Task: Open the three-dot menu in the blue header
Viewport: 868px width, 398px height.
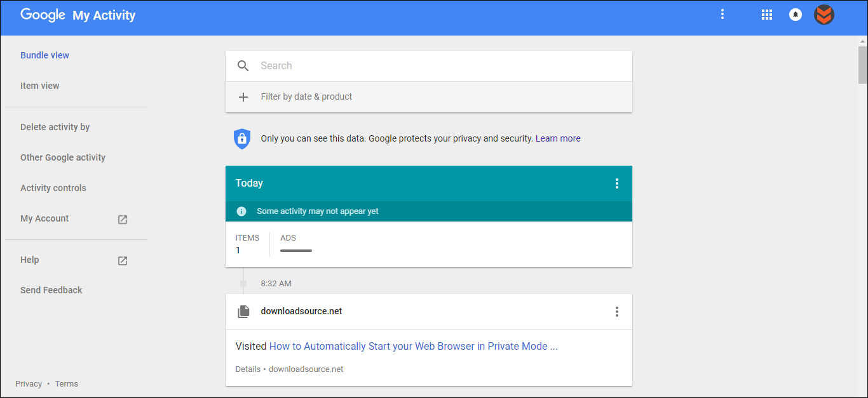Action: (x=722, y=15)
